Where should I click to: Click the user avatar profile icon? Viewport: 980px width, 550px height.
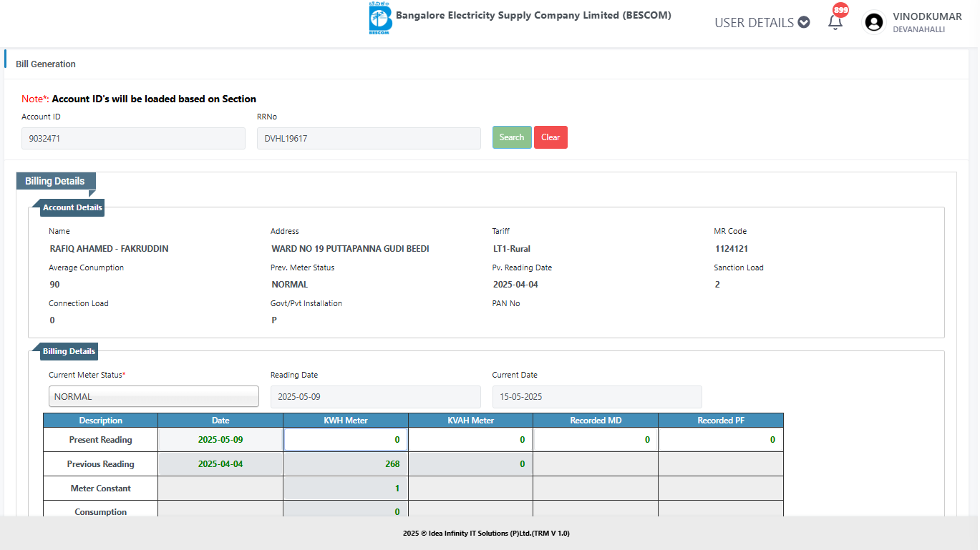coord(874,22)
